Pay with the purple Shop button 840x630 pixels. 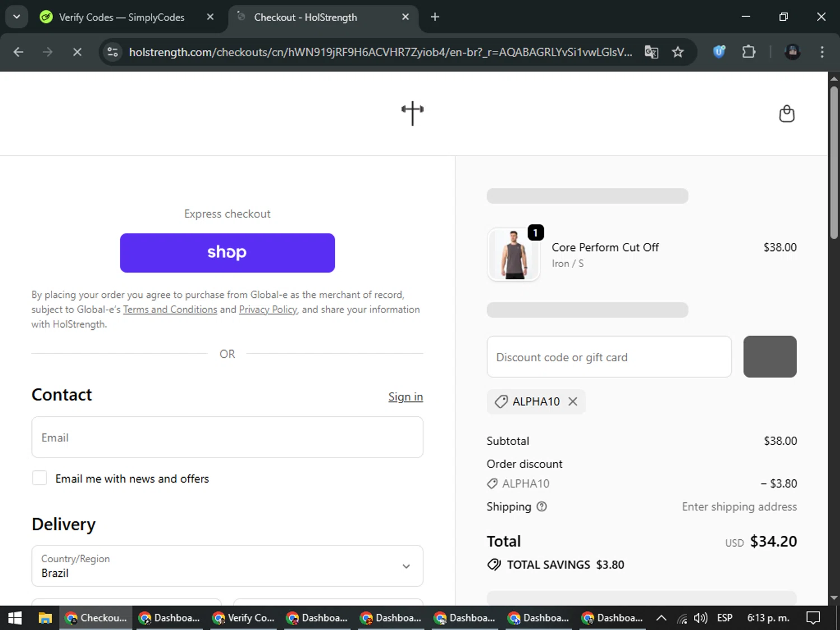pos(227,253)
